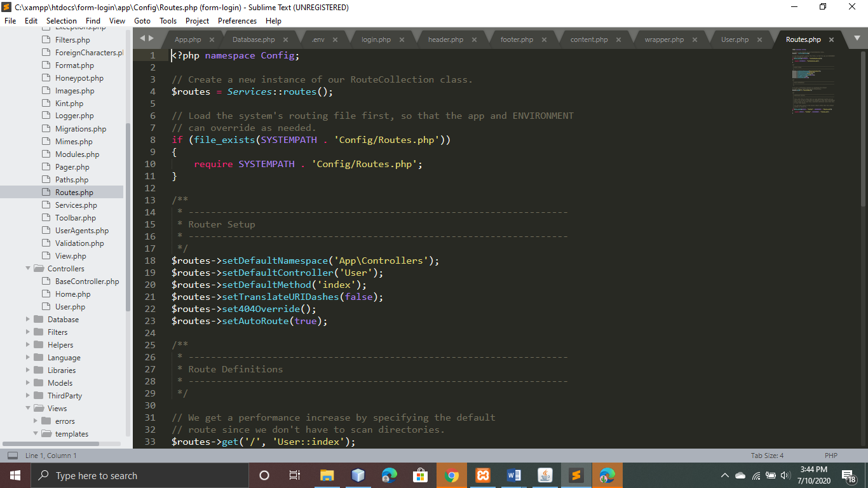Expand the Database folder
868x488 pixels.
(28, 320)
